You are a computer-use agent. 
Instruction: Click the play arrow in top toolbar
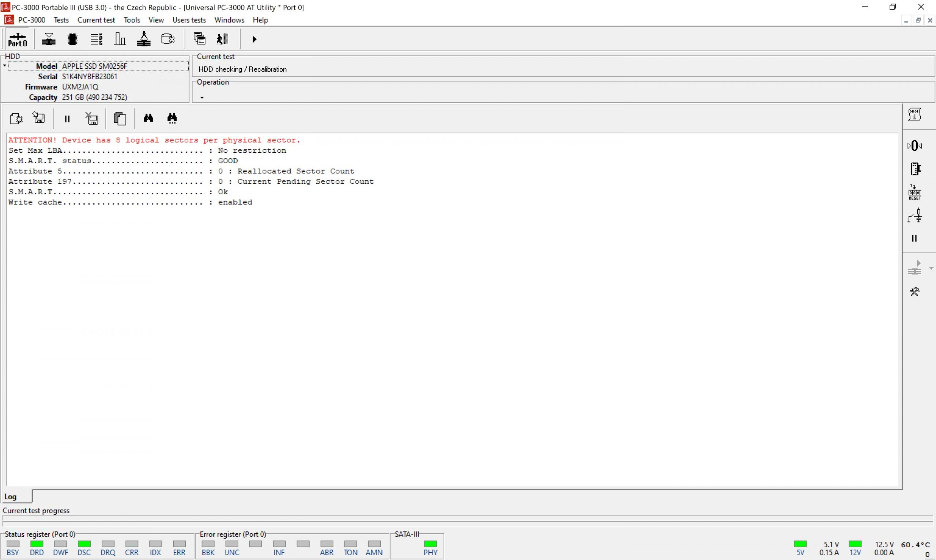254,39
